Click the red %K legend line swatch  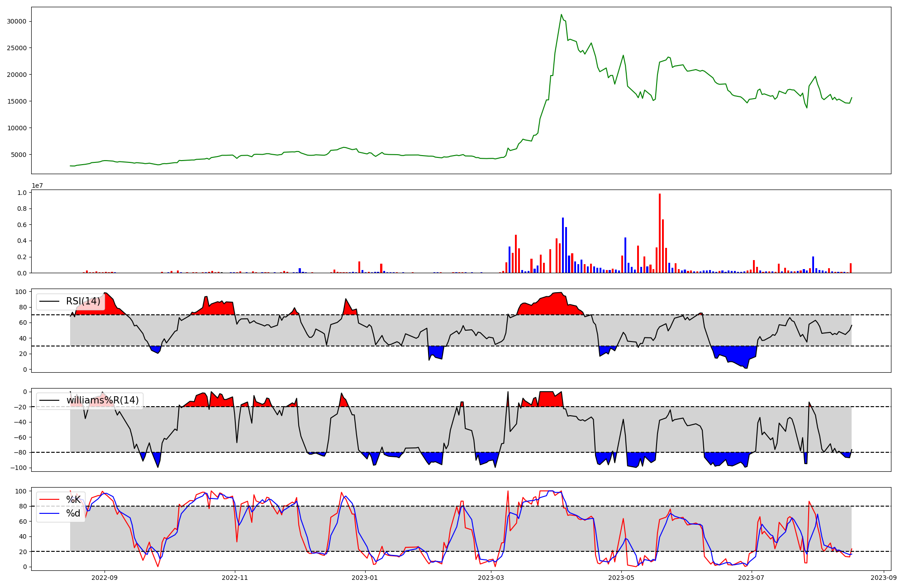coord(49,499)
